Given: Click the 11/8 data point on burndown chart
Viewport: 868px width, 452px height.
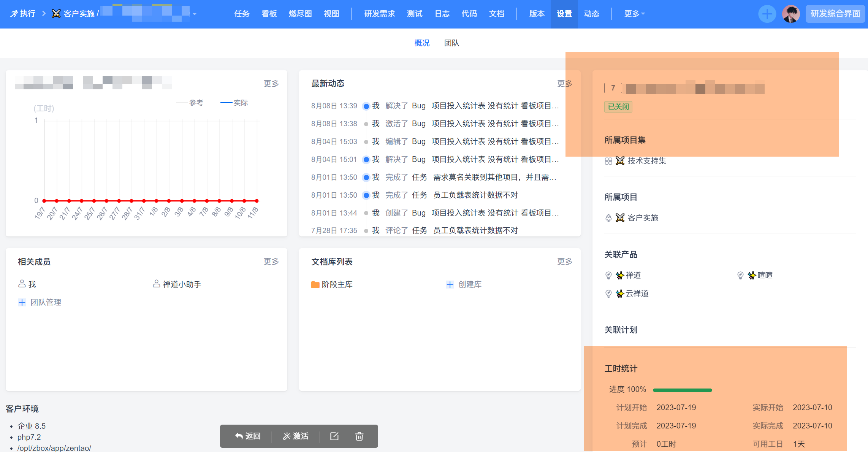Looking at the screenshot, I should pos(257,201).
